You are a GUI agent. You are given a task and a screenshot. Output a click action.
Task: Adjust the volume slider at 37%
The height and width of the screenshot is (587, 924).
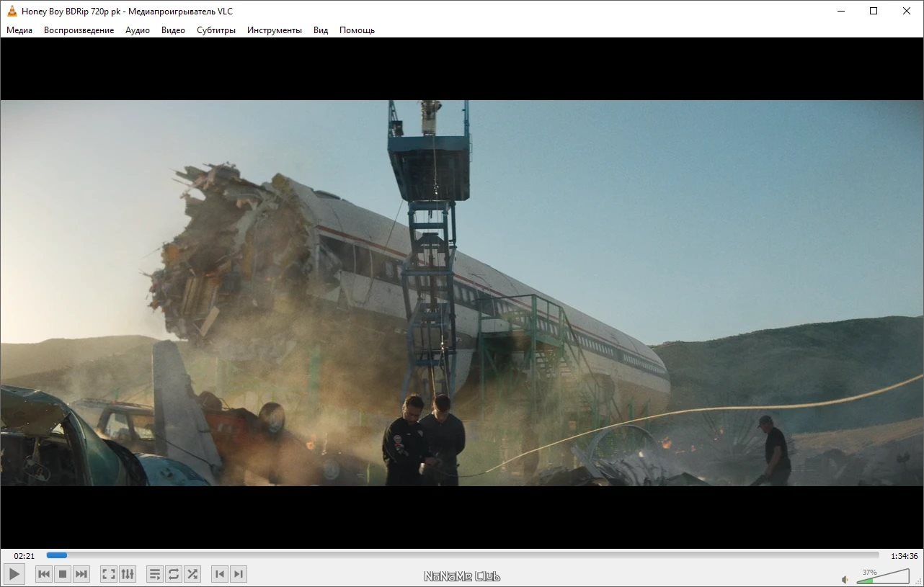pos(883,575)
